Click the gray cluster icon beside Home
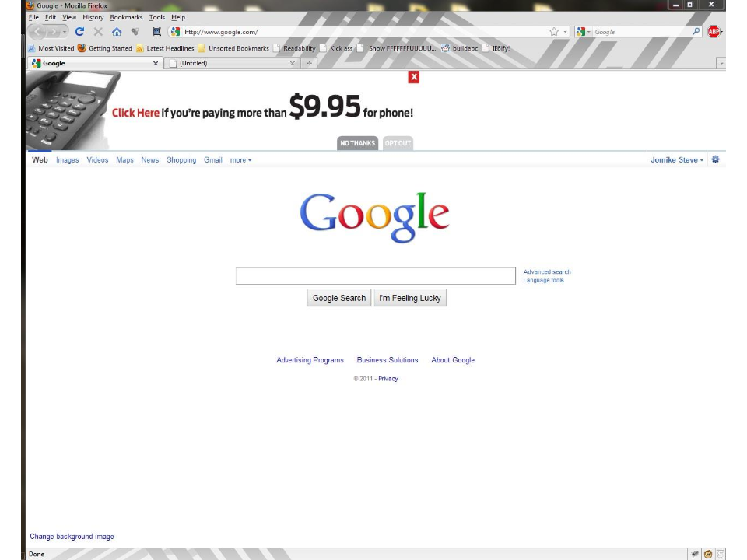 tap(135, 32)
